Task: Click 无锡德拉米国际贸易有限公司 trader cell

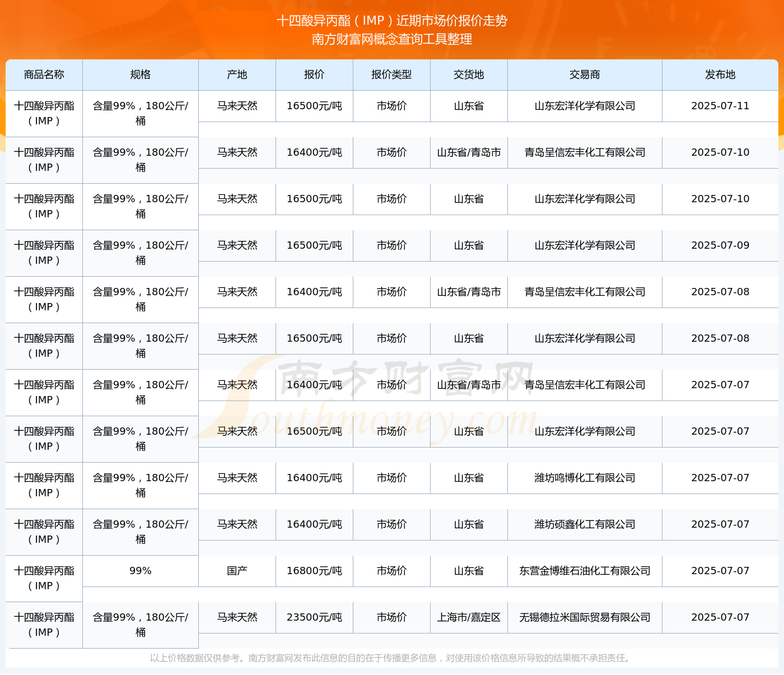Action: click(585, 617)
